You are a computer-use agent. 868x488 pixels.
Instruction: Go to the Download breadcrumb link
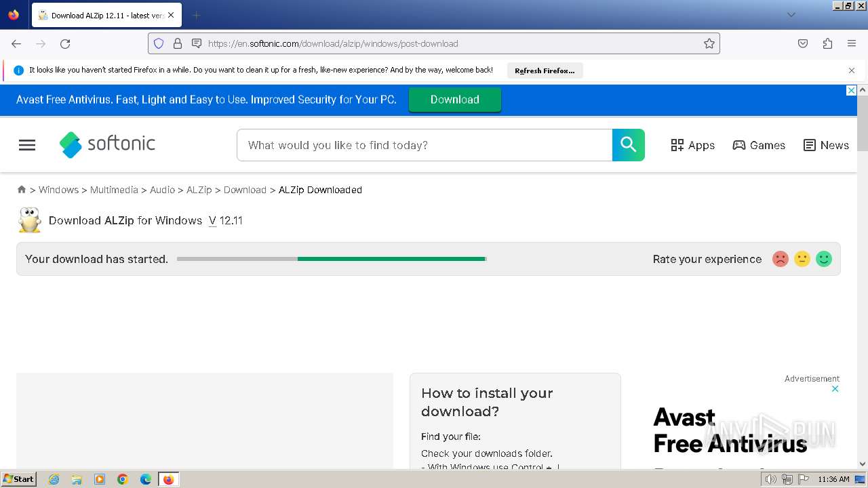245,190
